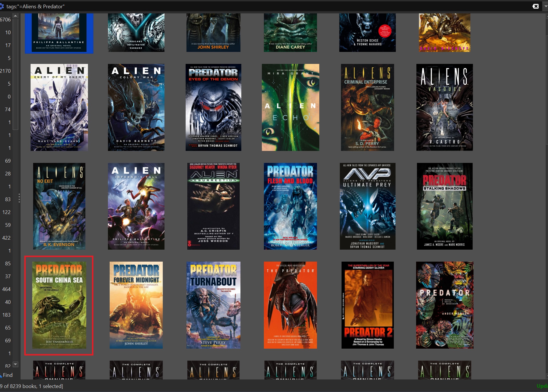Click the tag browser vertical scrollbar thumb
The image size is (548, 392).
tap(15, 74)
